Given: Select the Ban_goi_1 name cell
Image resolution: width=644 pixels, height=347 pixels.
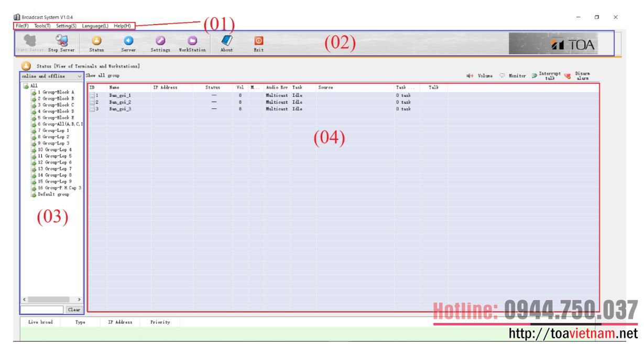Looking at the screenshot, I should pos(121,95).
